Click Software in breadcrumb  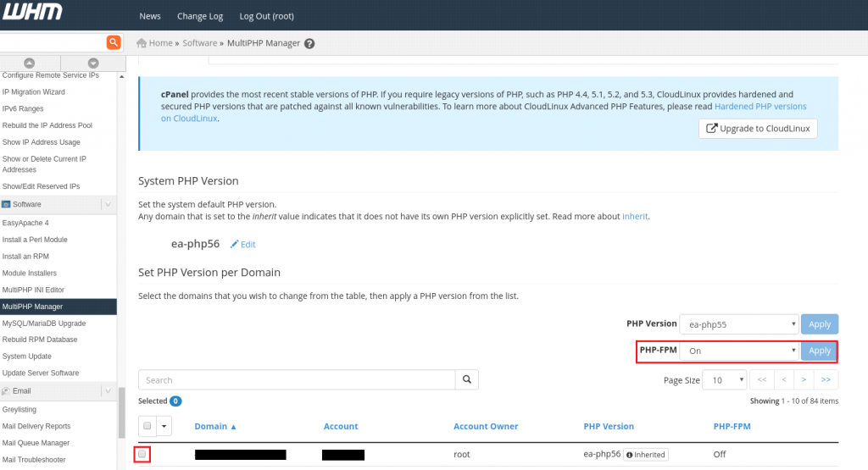200,43
